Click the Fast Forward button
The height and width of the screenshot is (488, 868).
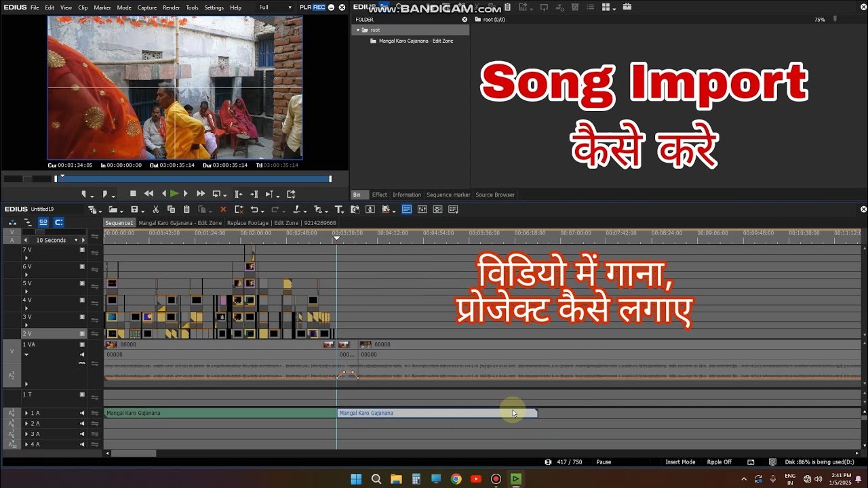(x=201, y=194)
